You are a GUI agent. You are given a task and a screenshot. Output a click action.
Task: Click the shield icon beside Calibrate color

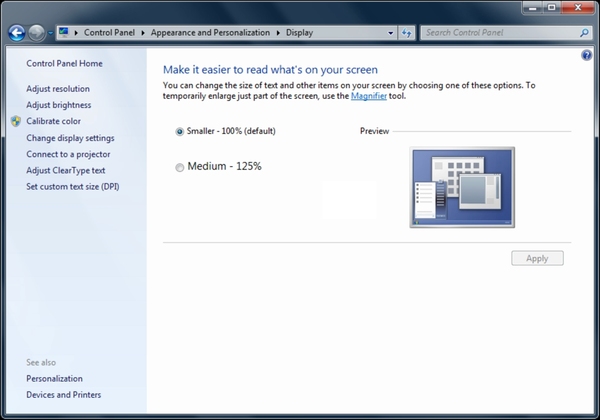point(16,121)
